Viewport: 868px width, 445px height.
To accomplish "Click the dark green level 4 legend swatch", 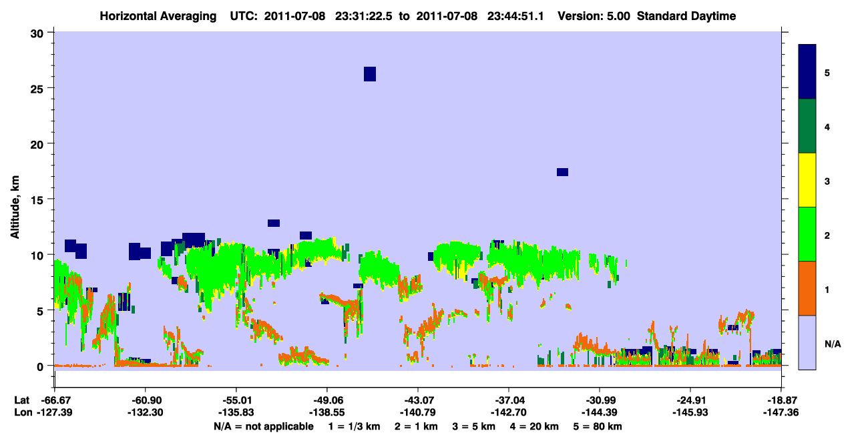I will [807, 126].
